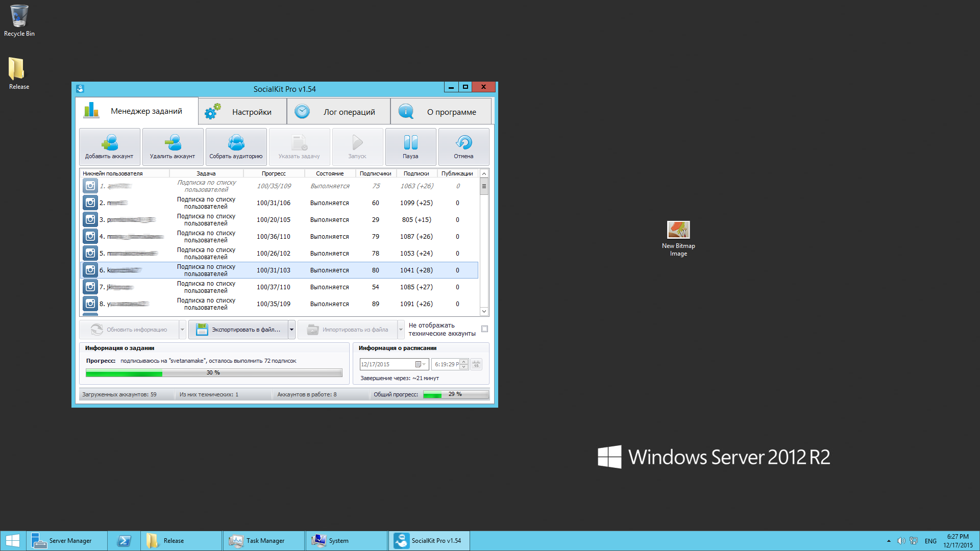Screen dimensions: 980x551
Task: Pause tasks with the Пауза icon button
Action: click(x=410, y=147)
